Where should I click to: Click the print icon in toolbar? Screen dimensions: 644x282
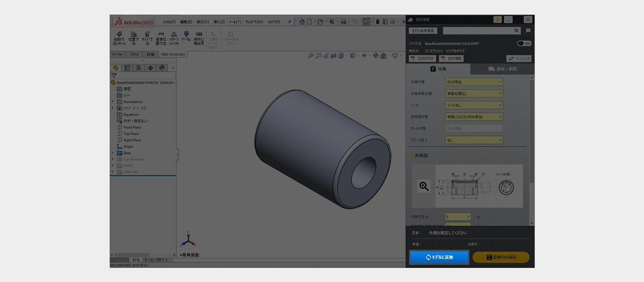click(x=343, y=22)
